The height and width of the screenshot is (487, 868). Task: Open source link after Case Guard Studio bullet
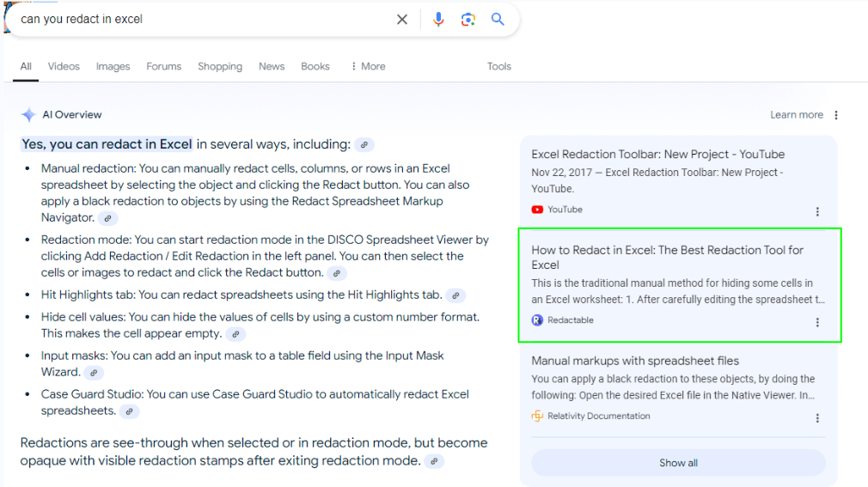[x=129, y=411]
